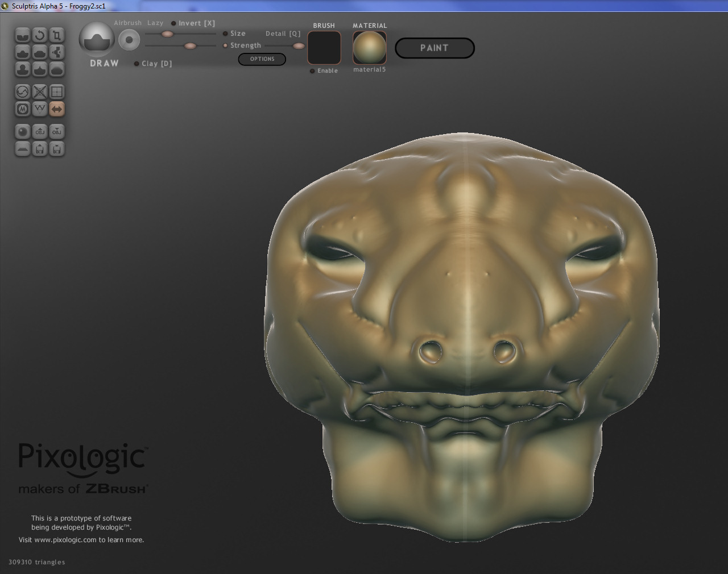This screenshot has width=728, height=574.
Task: Enable the Invert [X] option
Action: coord(174,23)
